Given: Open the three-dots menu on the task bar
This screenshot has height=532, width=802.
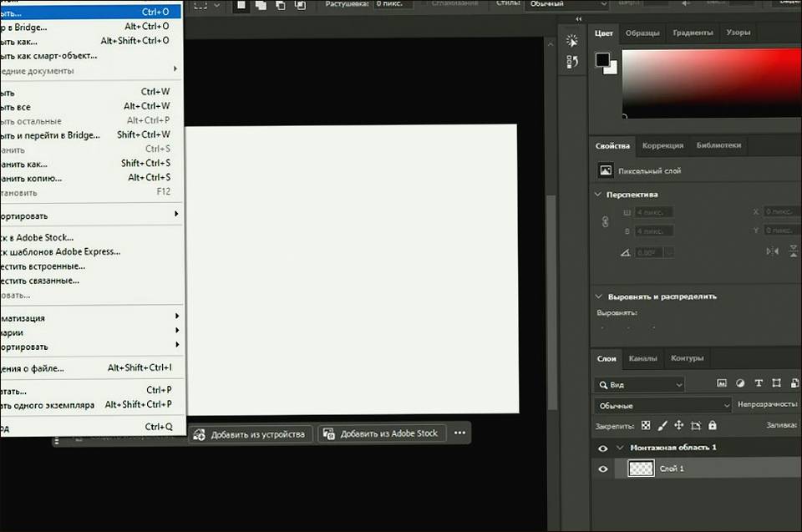Looking at the screenshot, I should click(459, 433).
